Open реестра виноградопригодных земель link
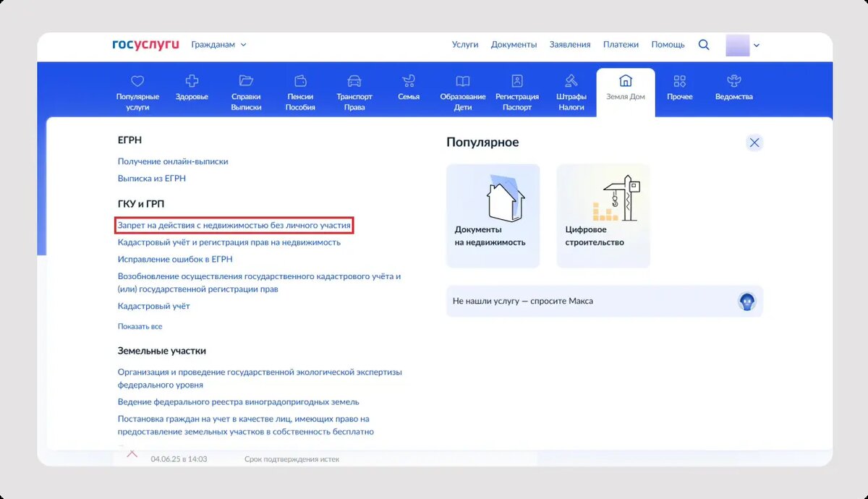Image resolution: width=868 pixels, height=499 pixels. [239, 401]
